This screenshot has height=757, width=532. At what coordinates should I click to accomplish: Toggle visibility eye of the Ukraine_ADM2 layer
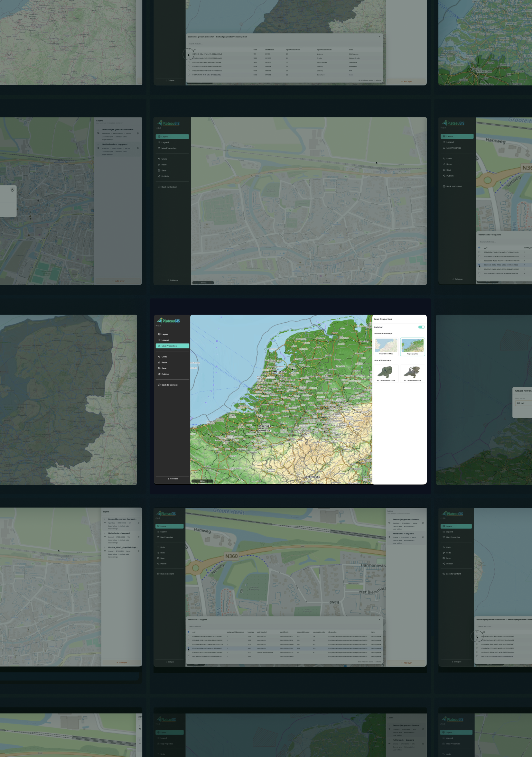pos(105,550)
